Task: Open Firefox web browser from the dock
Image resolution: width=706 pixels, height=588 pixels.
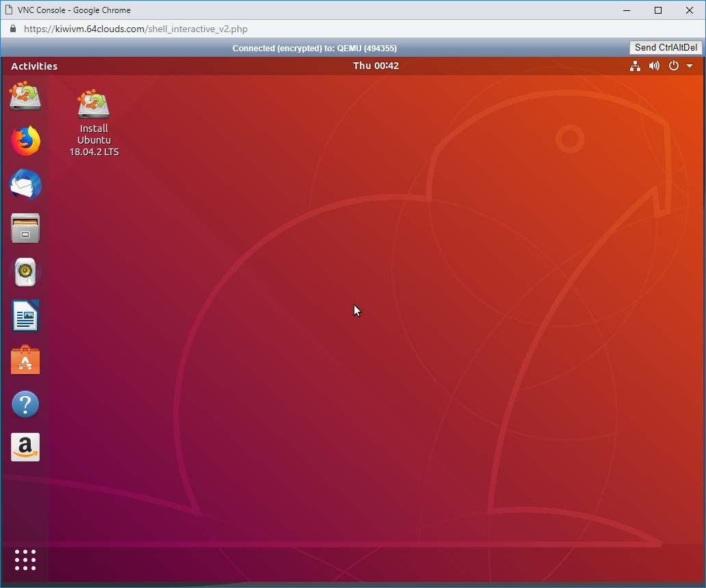Action: click(x=25, y=141)
